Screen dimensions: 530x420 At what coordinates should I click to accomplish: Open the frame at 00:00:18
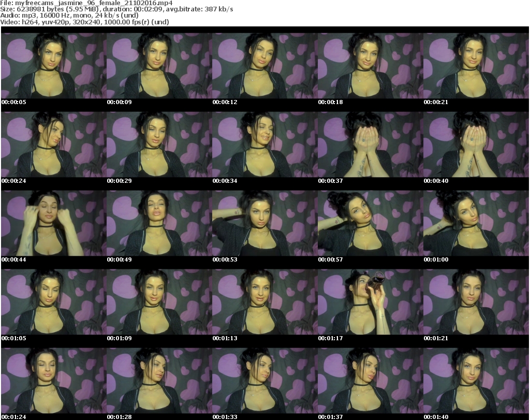point(370,66)
